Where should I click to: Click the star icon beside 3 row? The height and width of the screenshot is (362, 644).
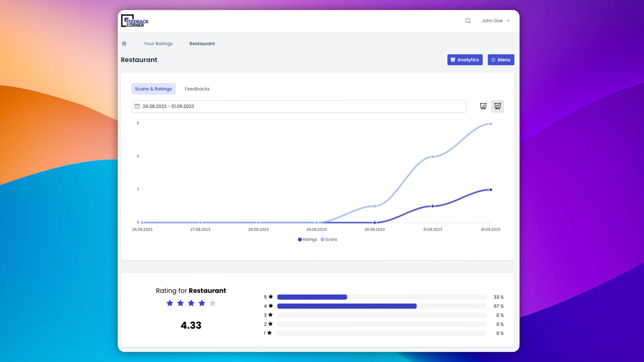point(270,315)
